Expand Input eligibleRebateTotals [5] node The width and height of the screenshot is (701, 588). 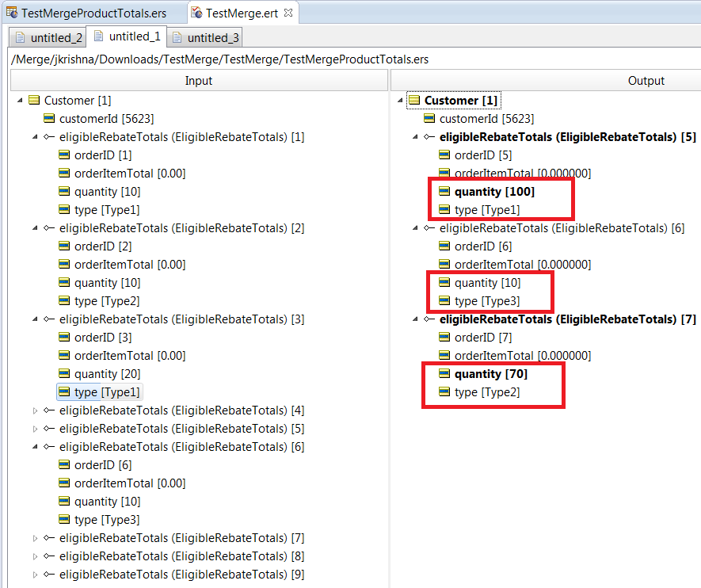point(35,429)
